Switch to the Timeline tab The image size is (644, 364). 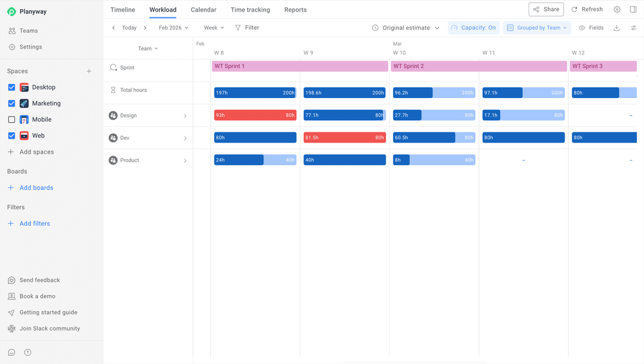point(122,10)
